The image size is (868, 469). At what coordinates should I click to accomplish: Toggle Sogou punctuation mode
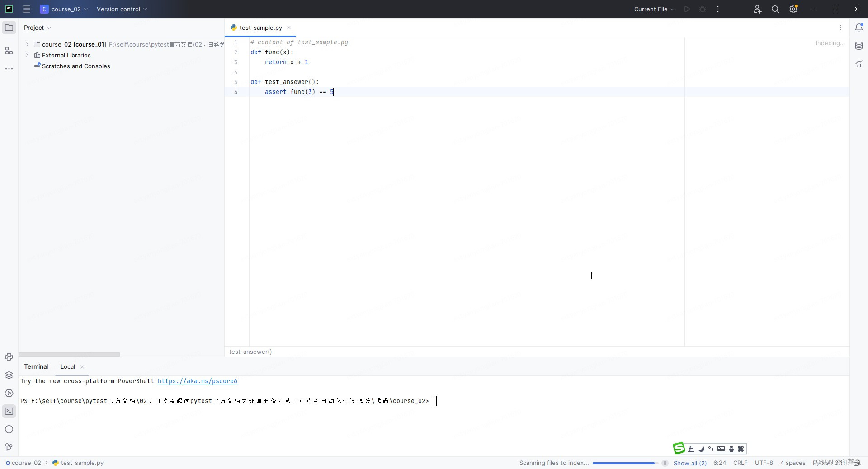[711, 449]
